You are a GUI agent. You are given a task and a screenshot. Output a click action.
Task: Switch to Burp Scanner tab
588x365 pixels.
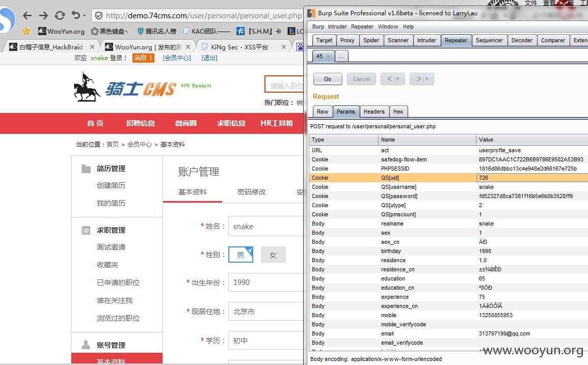pos(398,40)
